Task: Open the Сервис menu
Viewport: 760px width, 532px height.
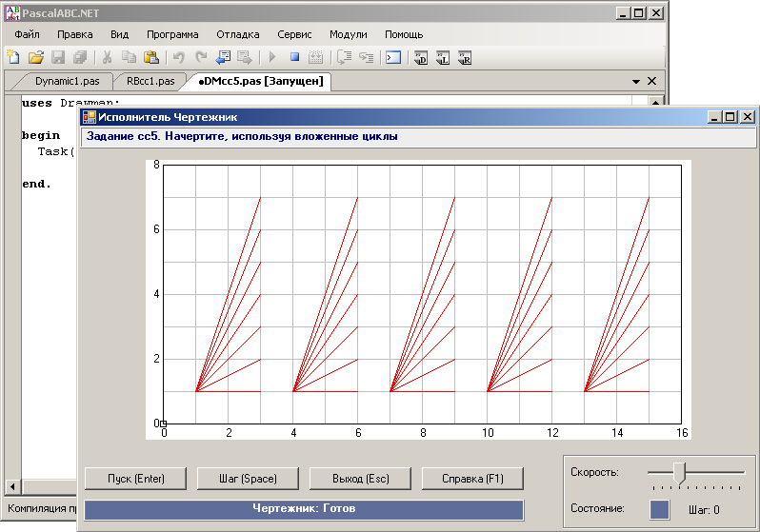Action: pyautogui.click(x=294, y=34)
